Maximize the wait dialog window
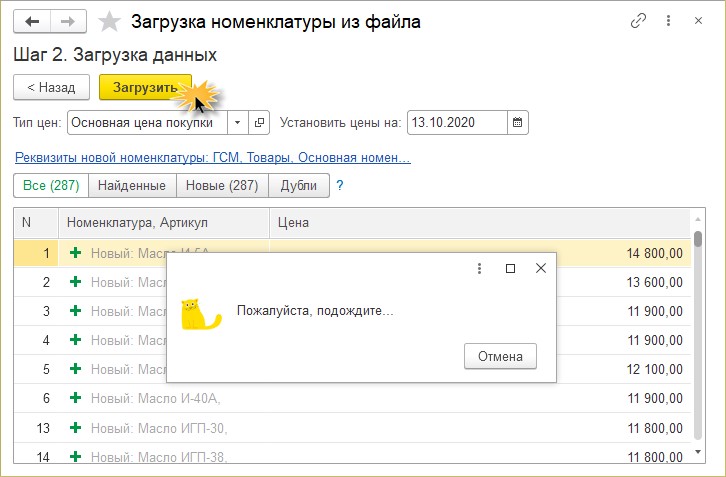726x477 pixels. 510,268
